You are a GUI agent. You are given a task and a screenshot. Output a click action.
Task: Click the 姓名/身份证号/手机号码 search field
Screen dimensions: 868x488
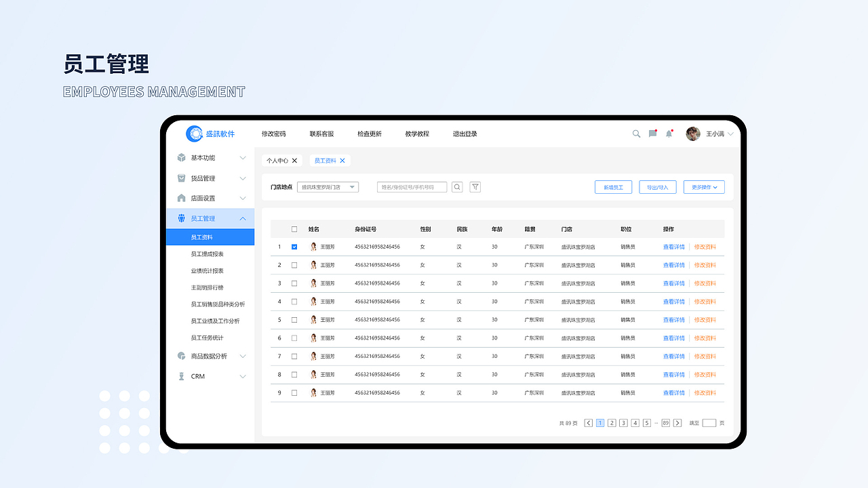pos(412,187)
